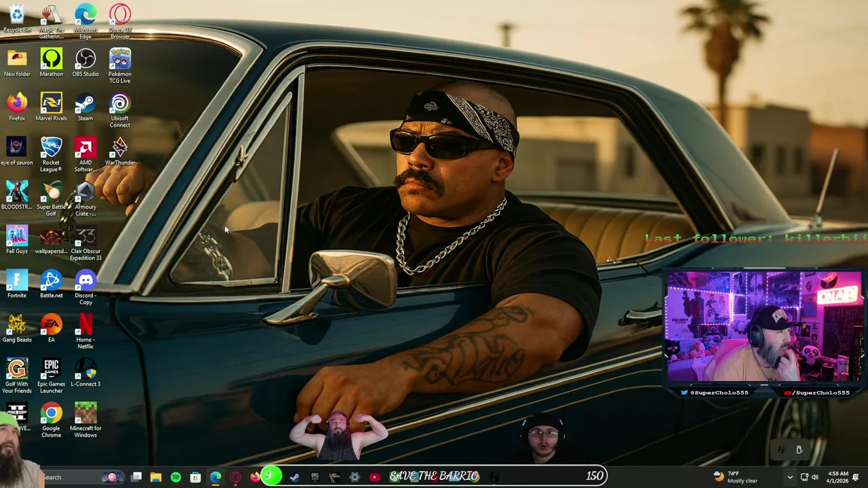
Task: Open Battle.net desktop shortcut
Action: [x=51, y=283]
